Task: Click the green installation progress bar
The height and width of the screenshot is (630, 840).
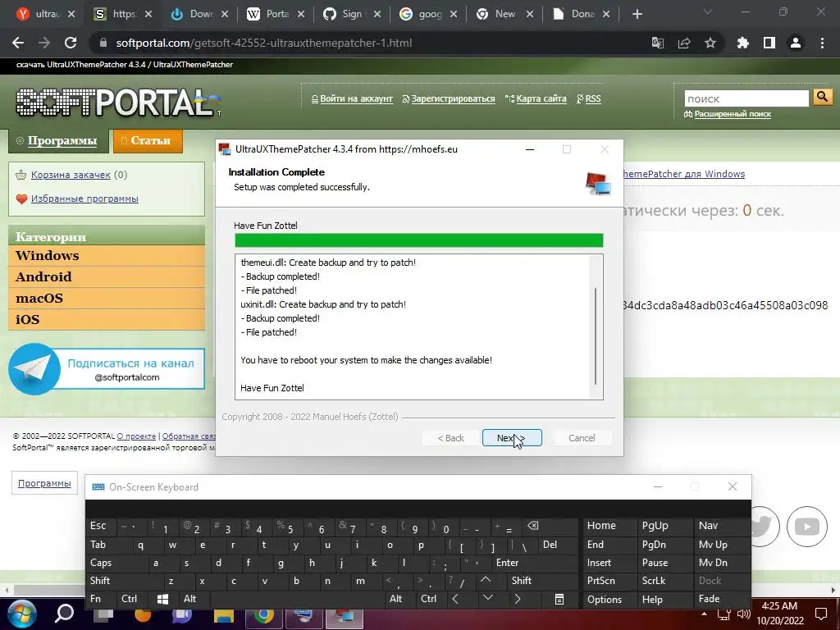Action: coord(419,240)
